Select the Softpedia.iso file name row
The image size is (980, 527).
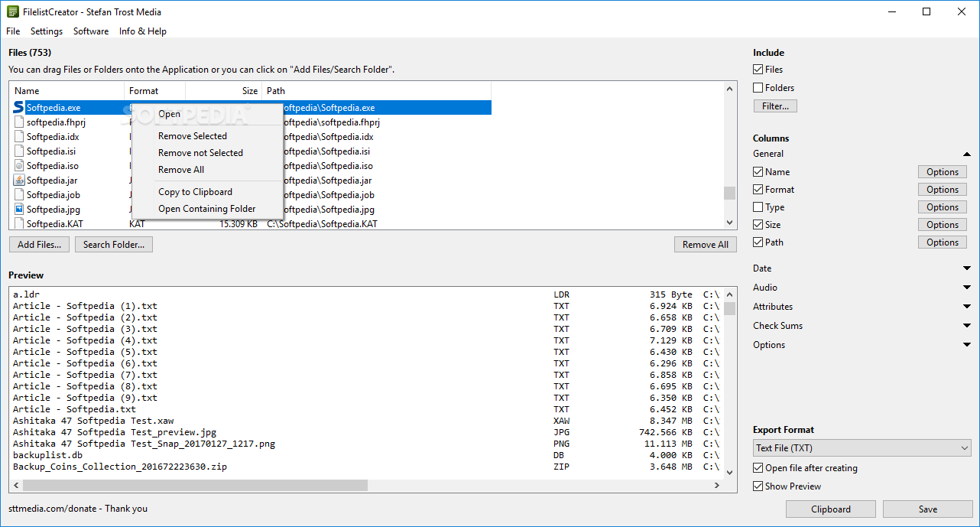[x=53, y=166]
